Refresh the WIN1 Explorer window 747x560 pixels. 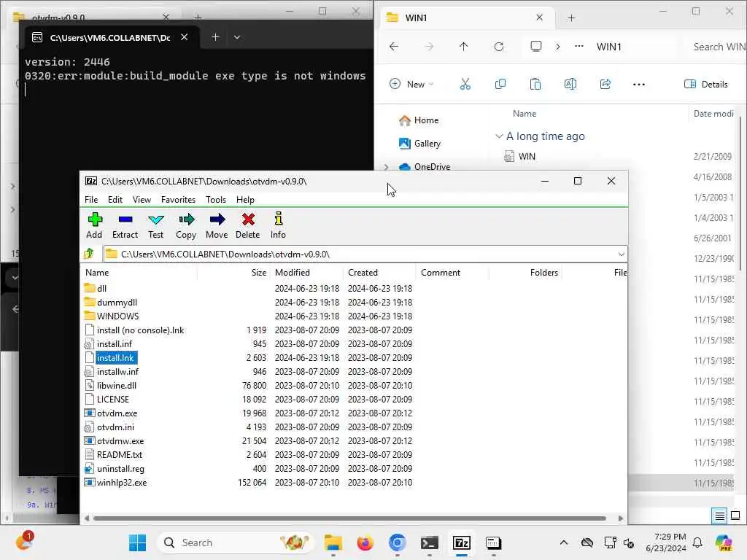499,46
